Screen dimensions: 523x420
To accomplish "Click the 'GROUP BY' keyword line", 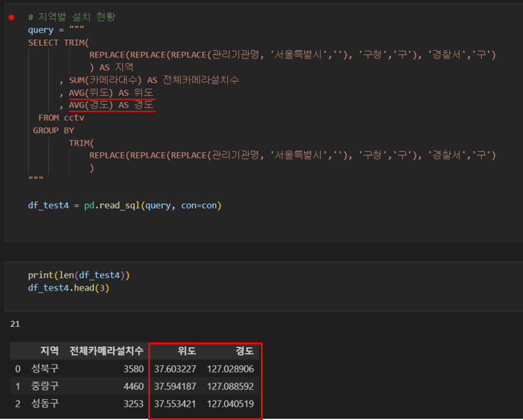I will coord(53,131).
